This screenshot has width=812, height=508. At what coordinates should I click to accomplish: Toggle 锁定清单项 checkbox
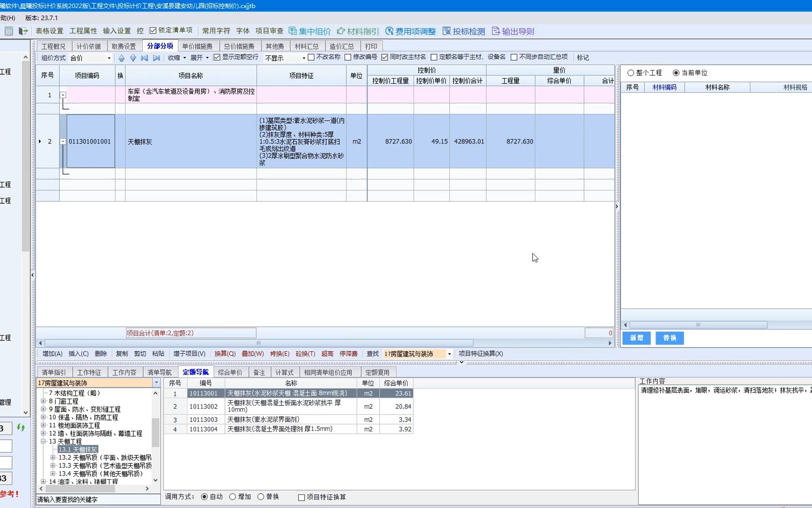pyautogui.click(x=153, y=31)
